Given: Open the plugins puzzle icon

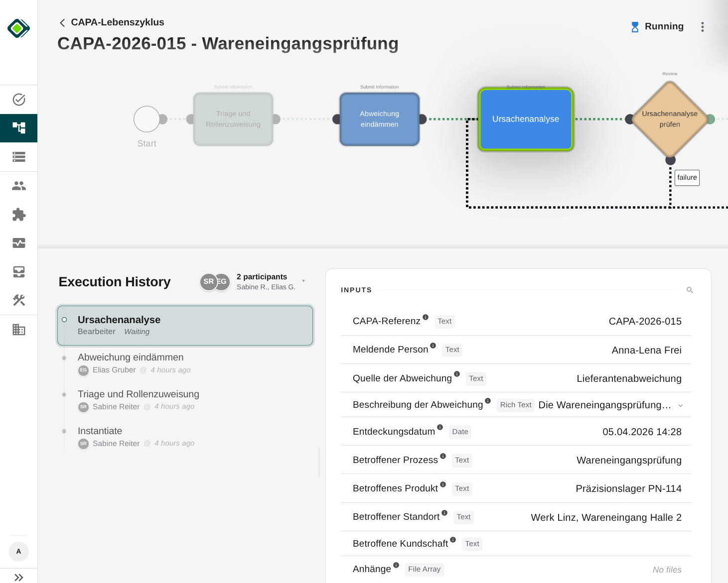Looking at the screenshot, I should click(x=18, y=215).
